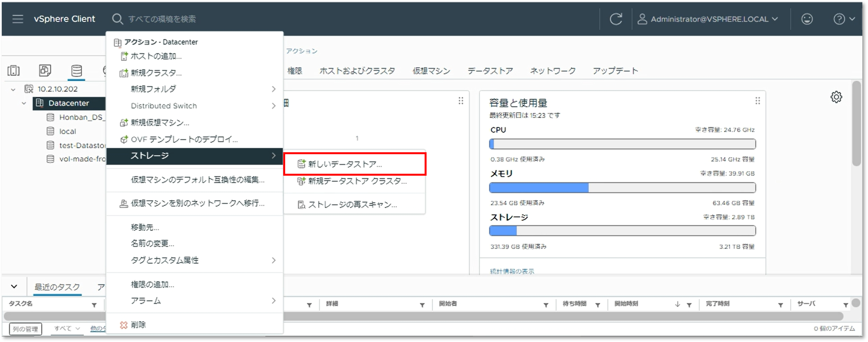Collapse the recent tasks panel chevron
The image size is (868, 342).
(14, 287)
